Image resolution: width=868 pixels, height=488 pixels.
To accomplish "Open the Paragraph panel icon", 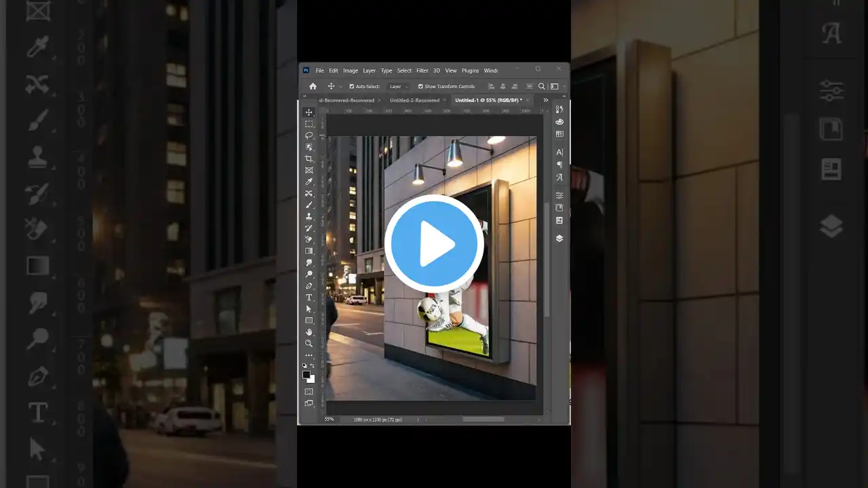I will tap(559, 165).
